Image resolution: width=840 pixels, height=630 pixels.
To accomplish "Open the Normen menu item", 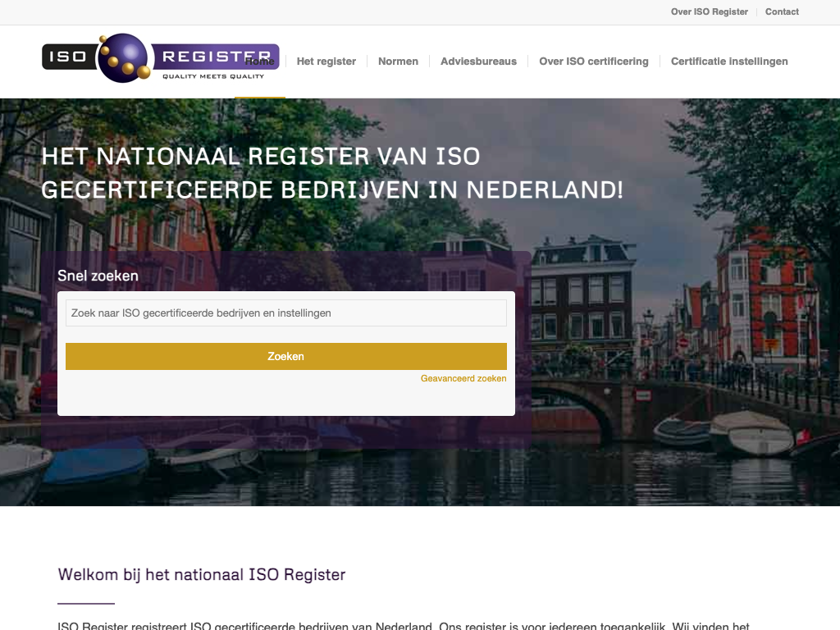I will pyautogui.click(x=398, y=62).
